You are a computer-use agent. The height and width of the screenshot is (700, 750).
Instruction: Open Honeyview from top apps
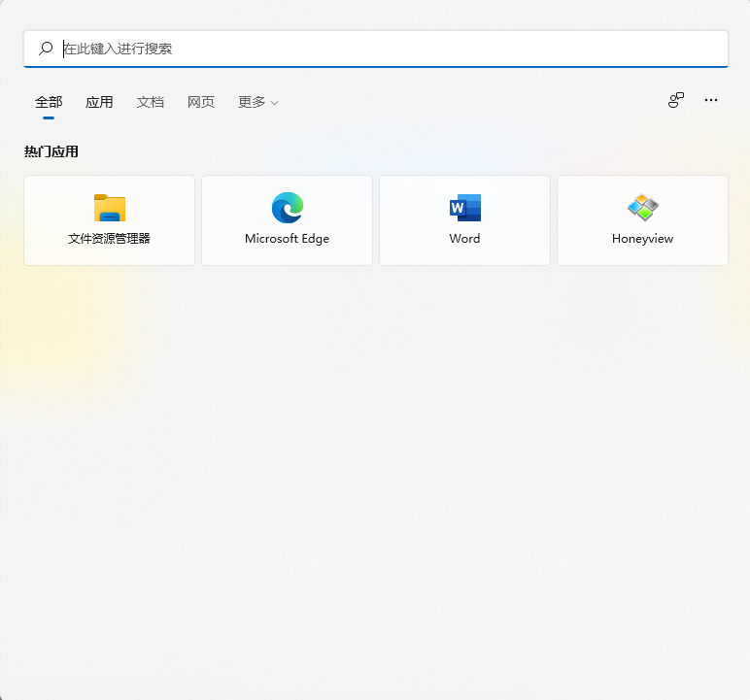[x=642, y=220]
